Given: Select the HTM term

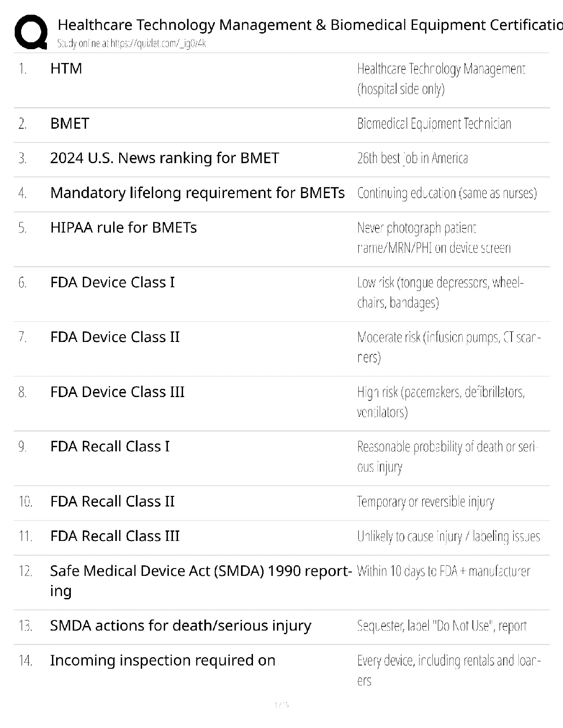Looking at the screenshot, I should pyautogui.click(x=66, y=68).
